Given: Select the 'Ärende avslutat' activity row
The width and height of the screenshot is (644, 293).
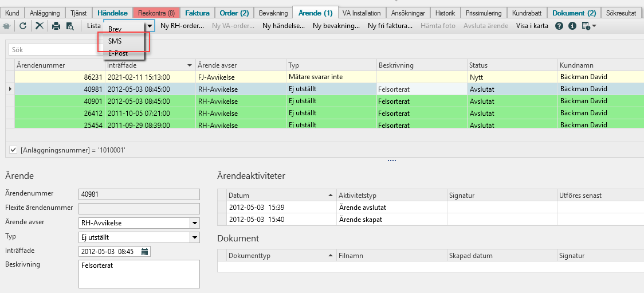Looking at the screenshot, I should pos(430,208).
